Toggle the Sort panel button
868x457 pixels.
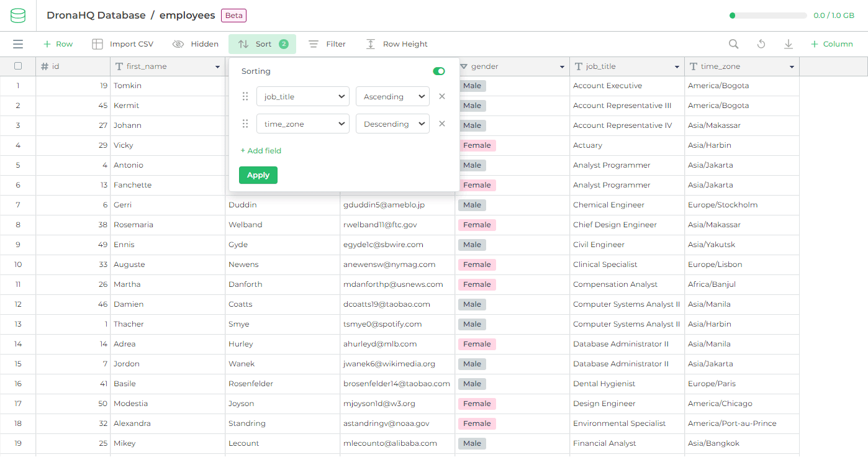pyautogui.click(x=262, y=44)
